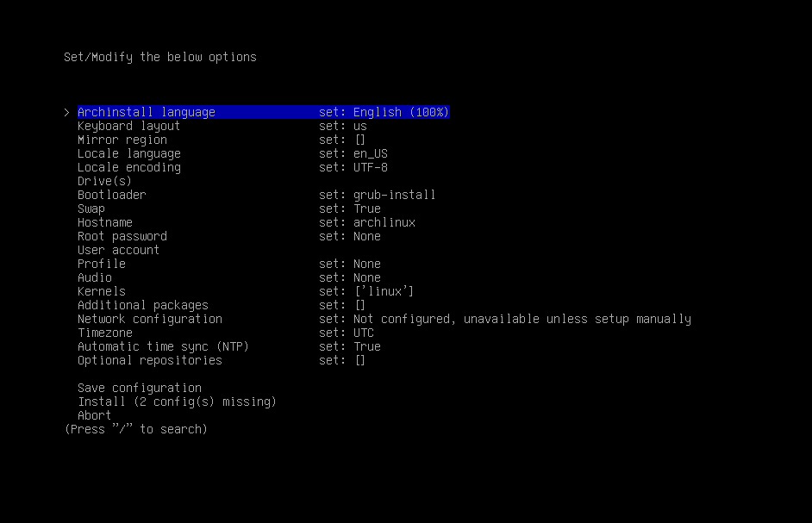Edit the Hostname entry
812x523 pixels.
pyautogui.click(x=105, y=222)
